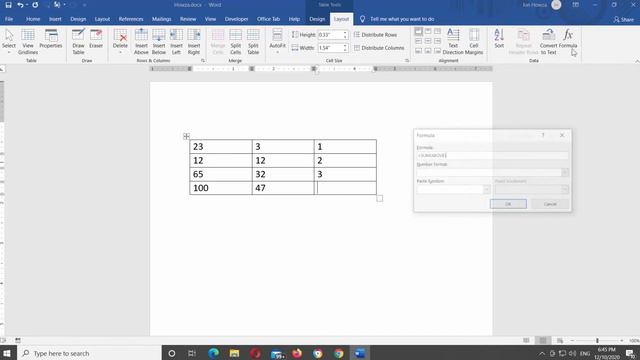
Task: Click Insert Below
Action: pyautogui.click(x=159, y=42)
